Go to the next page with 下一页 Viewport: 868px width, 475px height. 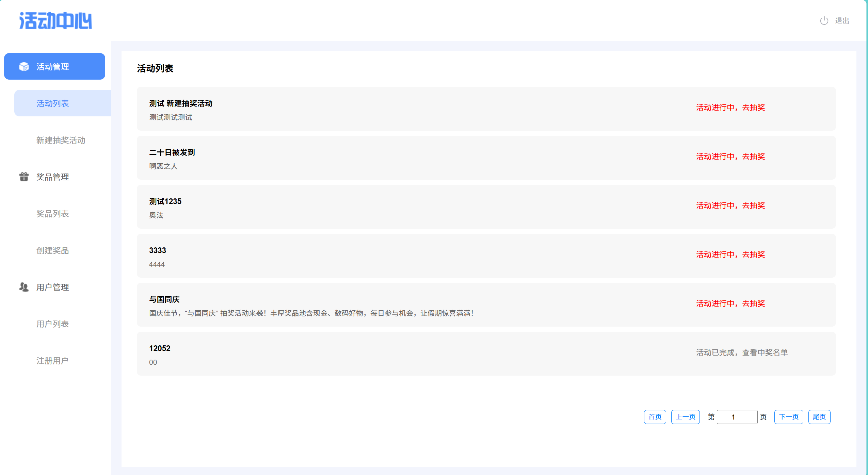pyautogui.click(x=788, y=417)
